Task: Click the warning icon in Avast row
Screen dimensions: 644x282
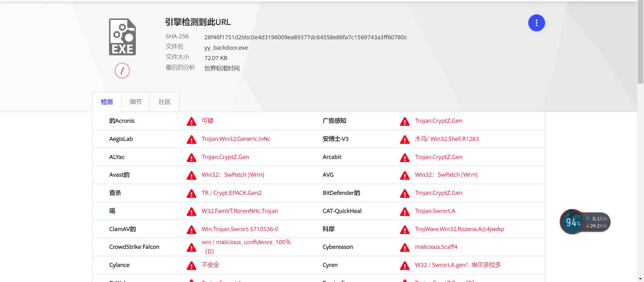Action: coord(192,175)
